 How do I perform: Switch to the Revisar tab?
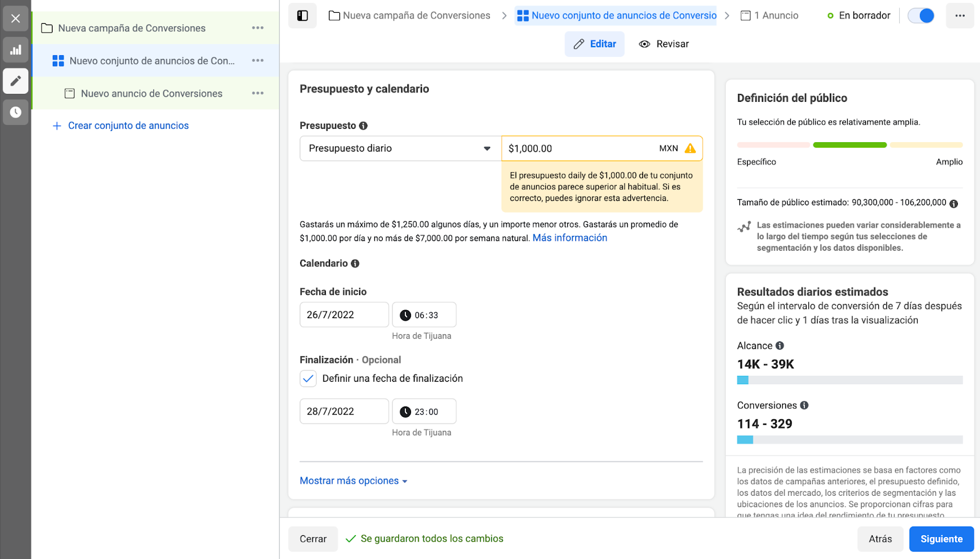[x=664, y=44]
